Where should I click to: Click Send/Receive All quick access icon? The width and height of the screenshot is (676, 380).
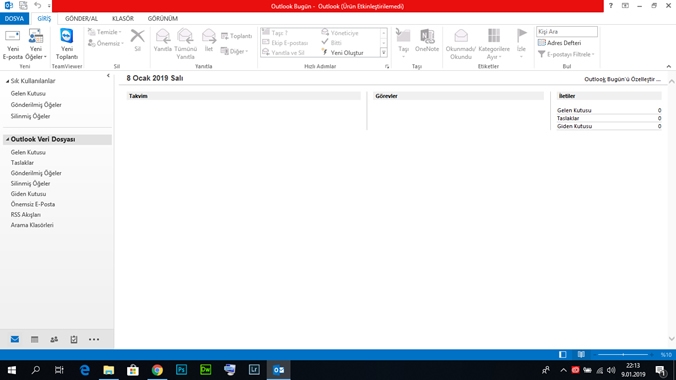point(23,6)
